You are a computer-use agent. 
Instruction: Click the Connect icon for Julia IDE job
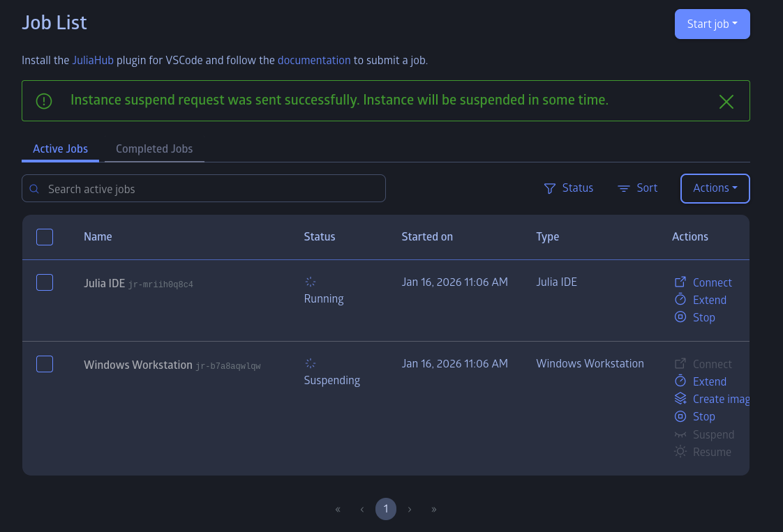click(x=680, y=282)
